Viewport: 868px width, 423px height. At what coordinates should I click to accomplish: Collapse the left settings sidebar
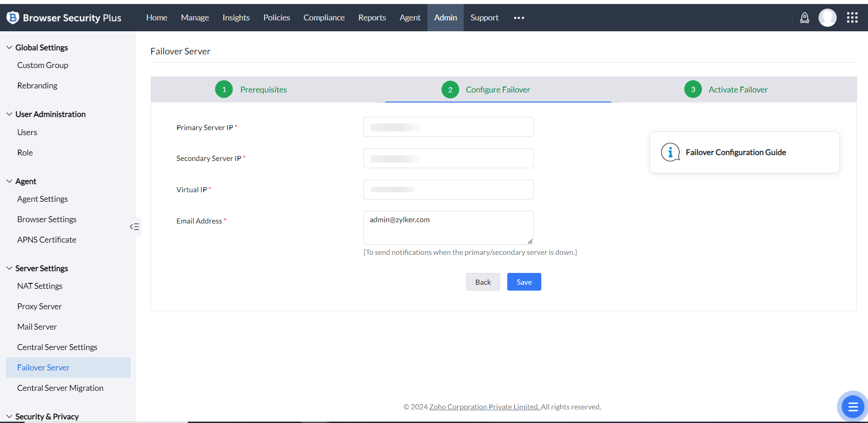(135, 226)
